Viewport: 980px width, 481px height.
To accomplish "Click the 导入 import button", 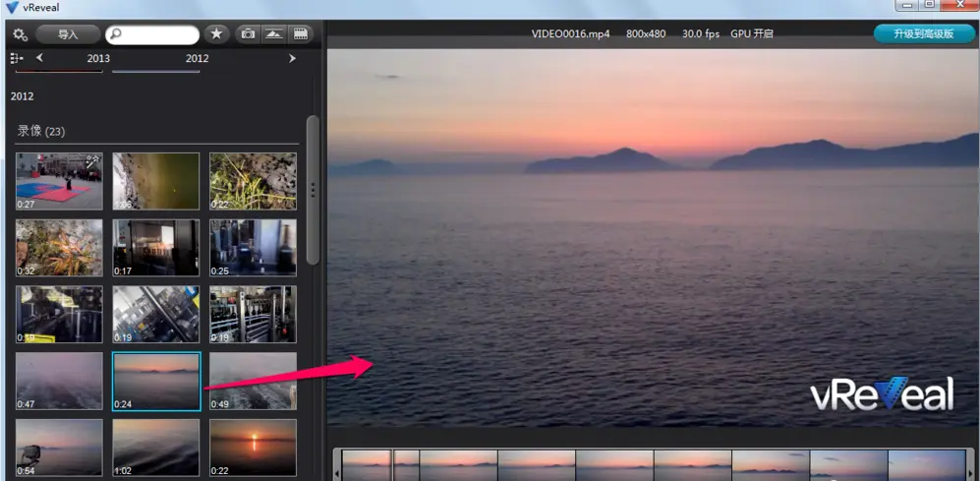I will [x=68, y=34].
